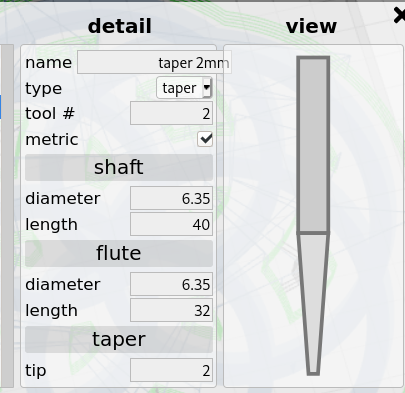Select the view column heading

311,26
